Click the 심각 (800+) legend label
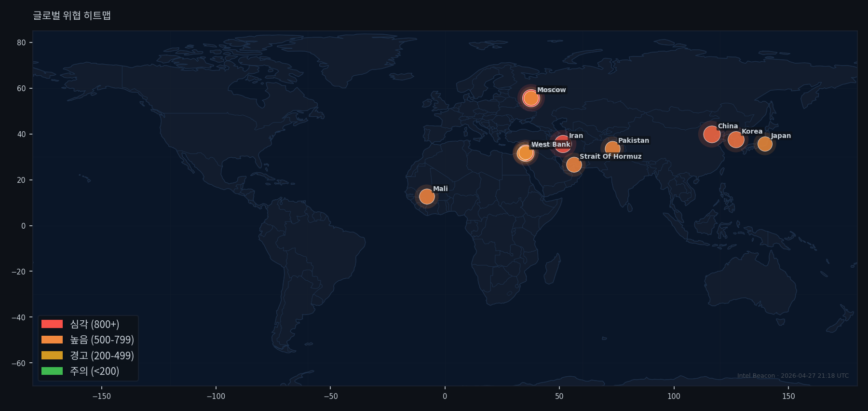Viewport: 868px width, 411px height. (x=95, y=324)
